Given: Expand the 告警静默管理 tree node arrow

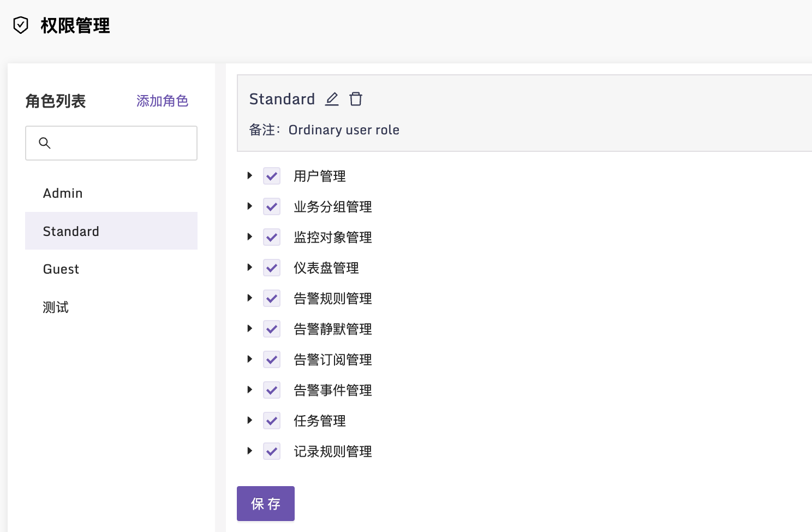Looking at the screenshot, I should tap(249, 328).
